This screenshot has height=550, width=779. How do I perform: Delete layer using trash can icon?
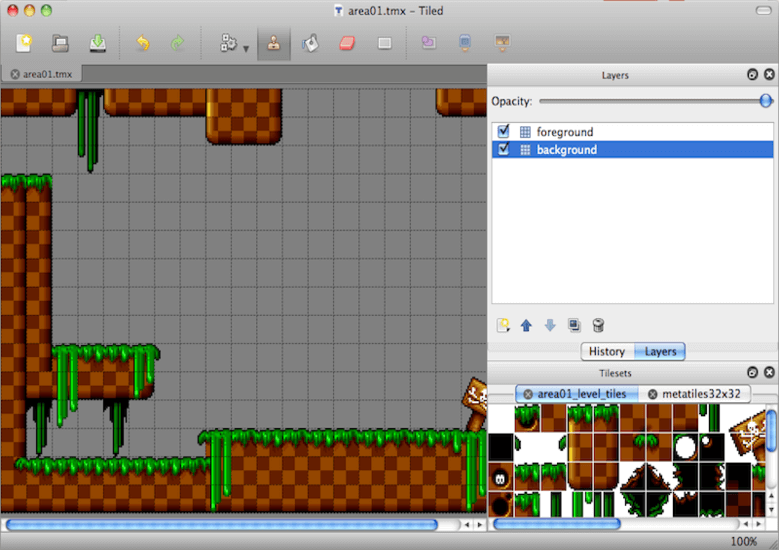(598, 325)
